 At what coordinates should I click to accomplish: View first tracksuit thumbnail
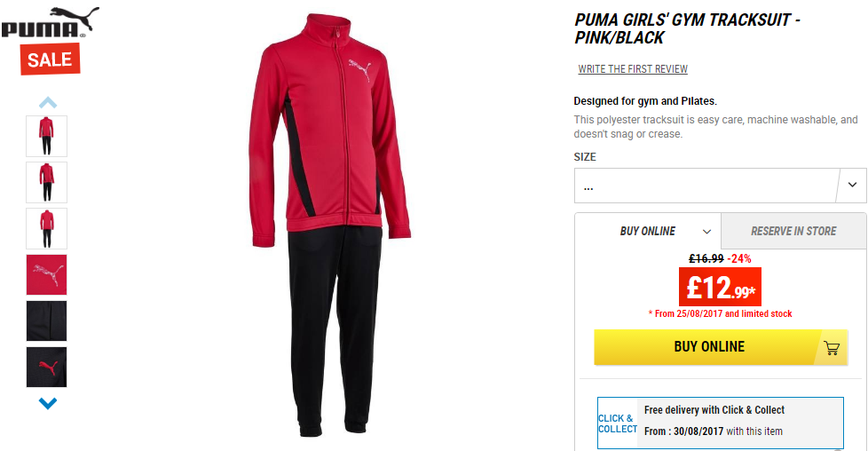[x=46, y=137]
